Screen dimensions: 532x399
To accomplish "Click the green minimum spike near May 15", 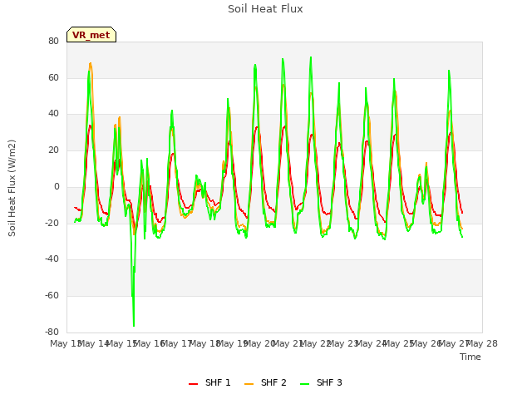I will coord(134,326).
